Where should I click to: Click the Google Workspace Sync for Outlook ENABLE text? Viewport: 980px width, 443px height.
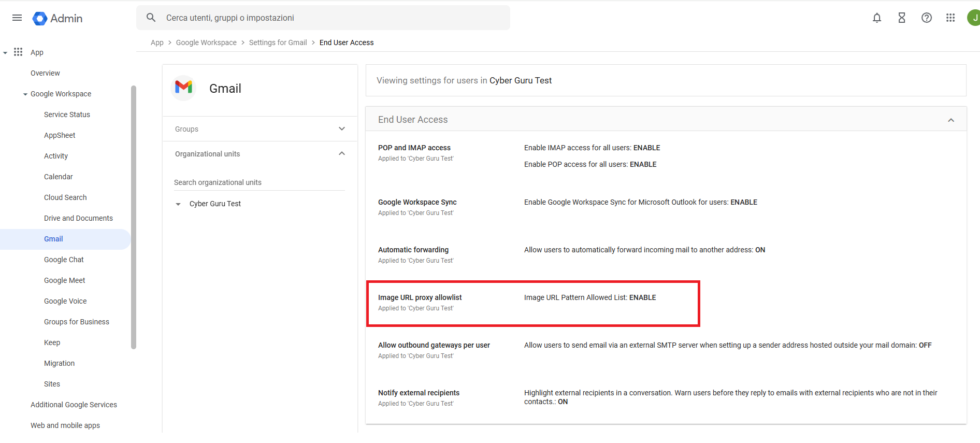[x=641, y=202]
